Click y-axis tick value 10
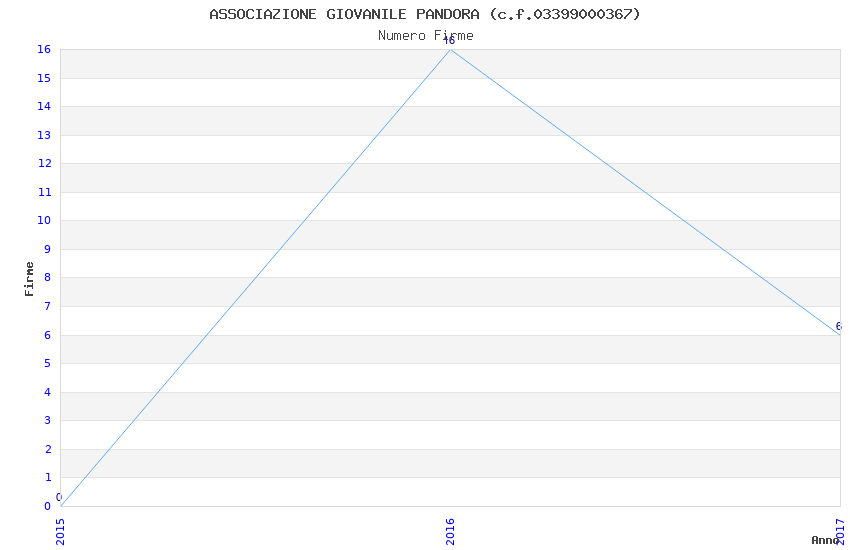This screenshot has width=850, height=550. pyautogui.click(x=44, y=221)
